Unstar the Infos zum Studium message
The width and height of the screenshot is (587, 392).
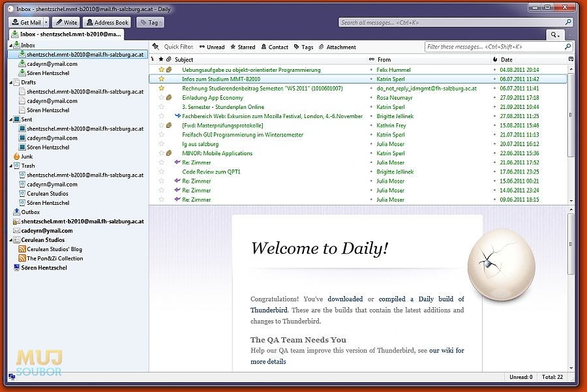161,79
